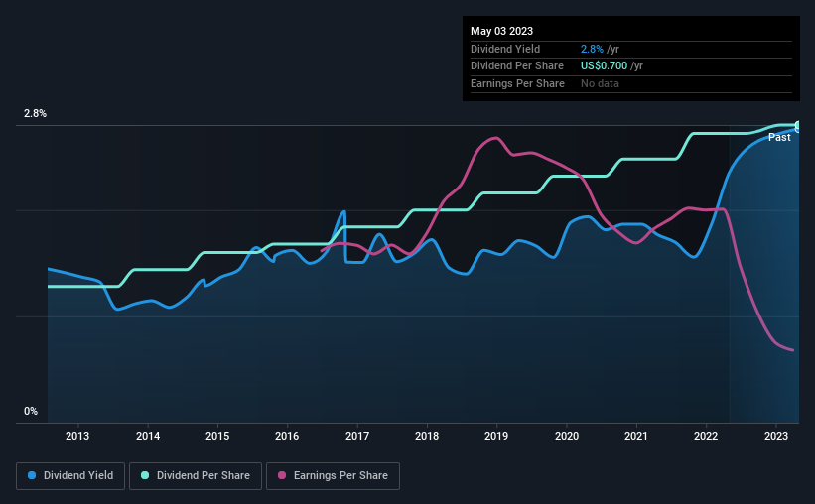Toggle the Earnings Per Share legend button

click(333, 476)
